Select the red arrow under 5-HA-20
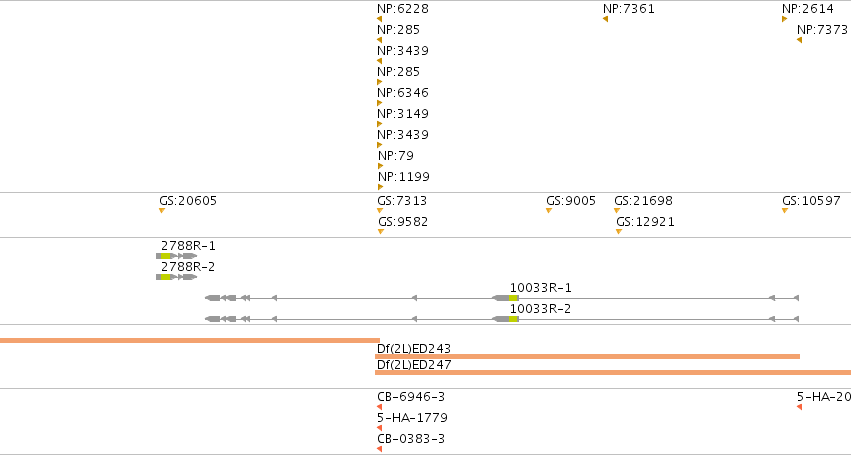 (x=799, y=407)
